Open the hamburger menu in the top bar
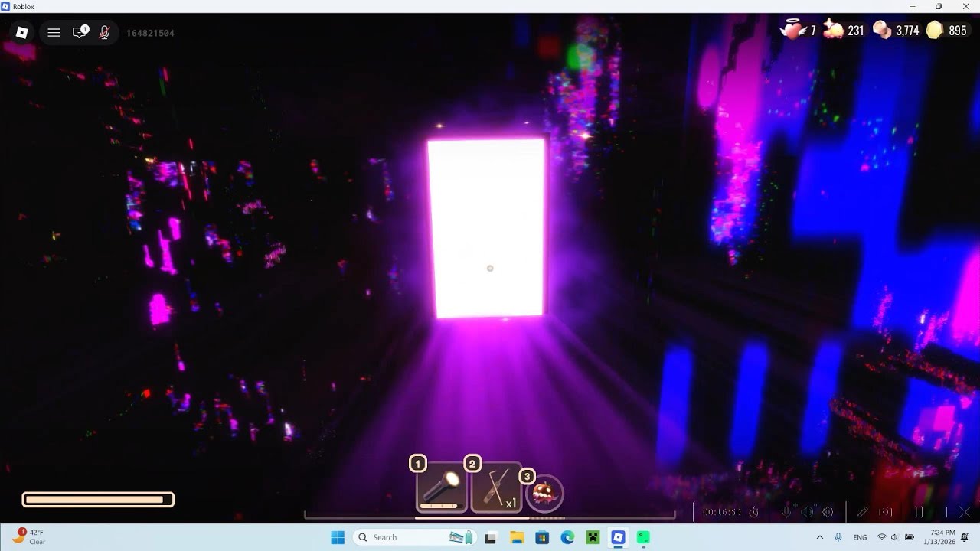 (x=54, y=32)
